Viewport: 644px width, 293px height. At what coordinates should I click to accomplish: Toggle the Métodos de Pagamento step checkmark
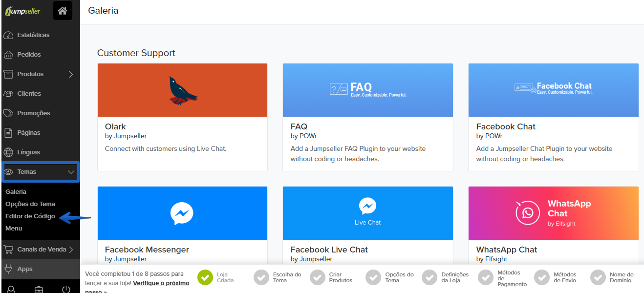pos(486,277)
